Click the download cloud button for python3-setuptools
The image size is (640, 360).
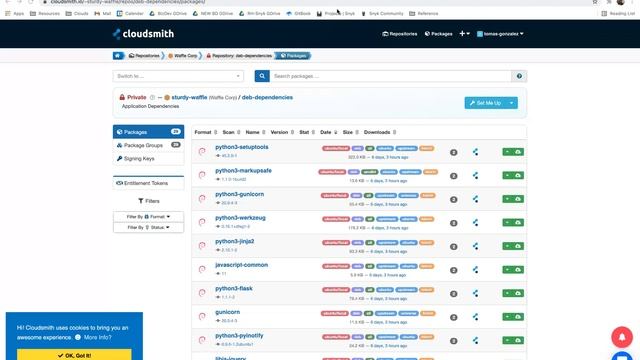tap(518, 152)
